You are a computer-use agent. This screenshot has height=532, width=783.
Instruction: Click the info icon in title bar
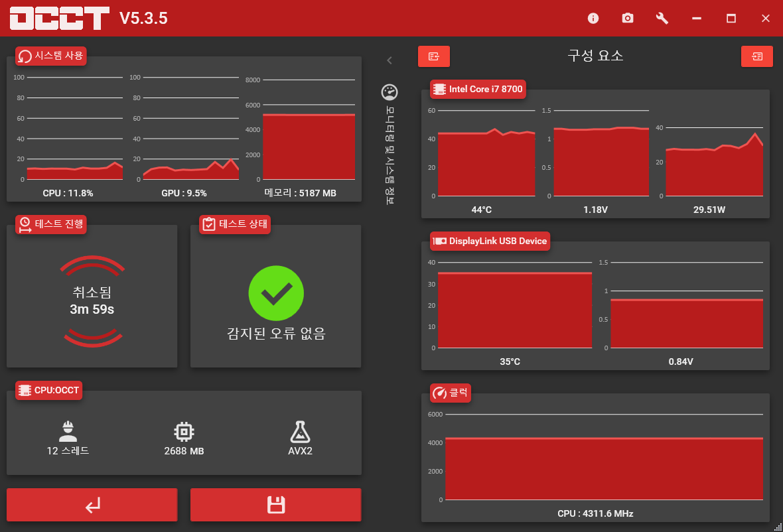tap(593, 19)
